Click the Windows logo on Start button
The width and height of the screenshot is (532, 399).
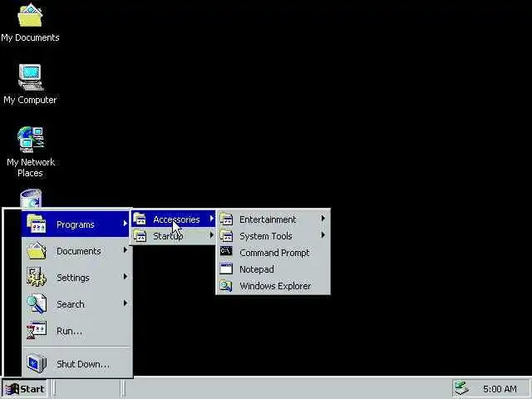(12, 389)
